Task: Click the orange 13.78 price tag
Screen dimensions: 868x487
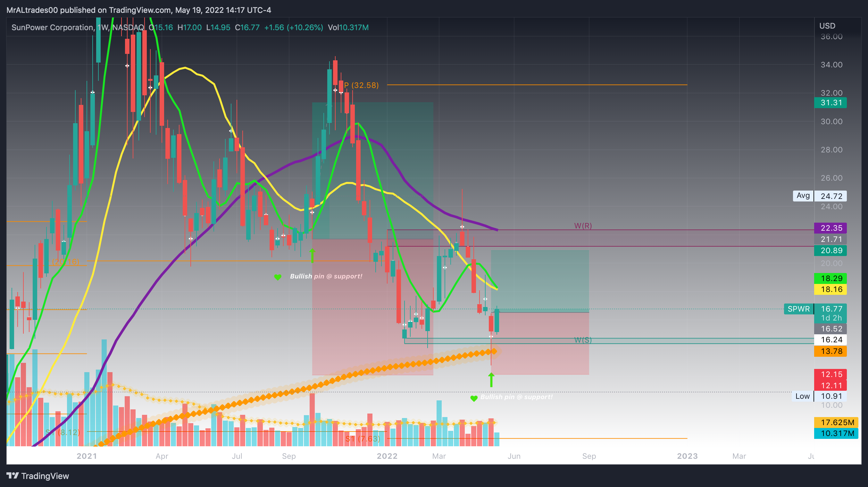Action: [x=830, y=351]
